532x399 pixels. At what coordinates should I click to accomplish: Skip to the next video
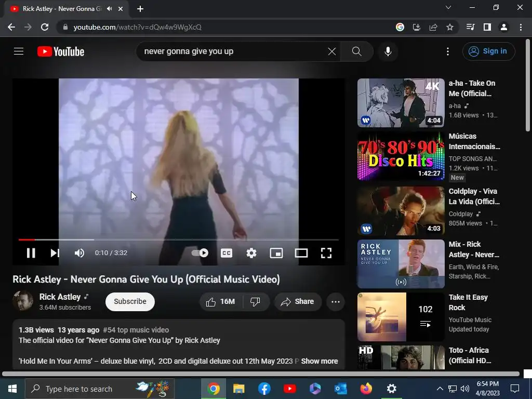point(55,253)
